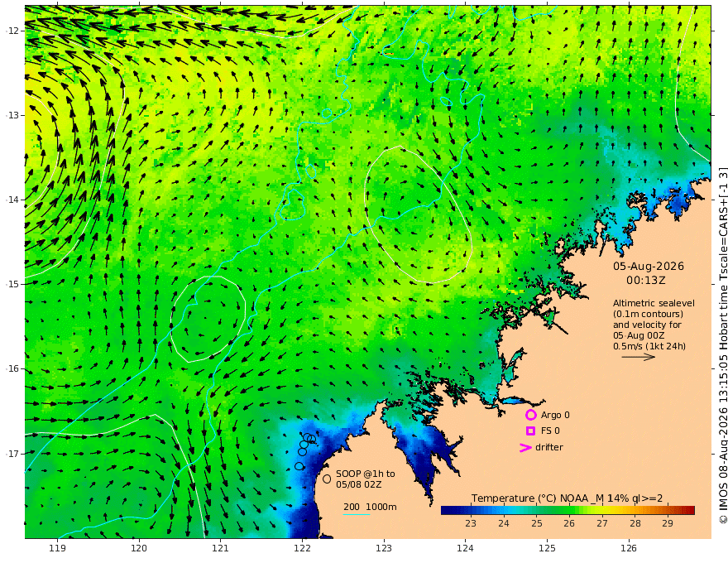The width and height of the screenshot is (728, 563).
Task: Click the latitude axis label -16
Action: (12, 368)
